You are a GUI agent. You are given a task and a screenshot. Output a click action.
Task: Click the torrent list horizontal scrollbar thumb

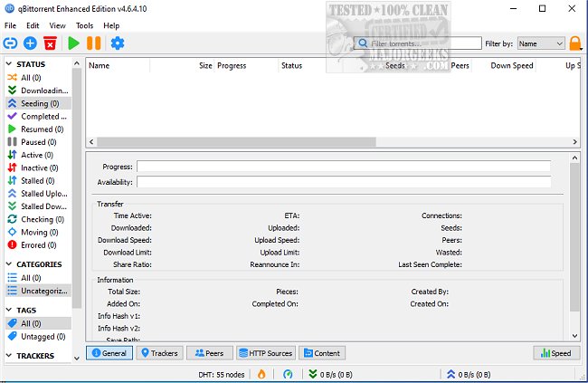pyautogui.click(x=236, y=142)
